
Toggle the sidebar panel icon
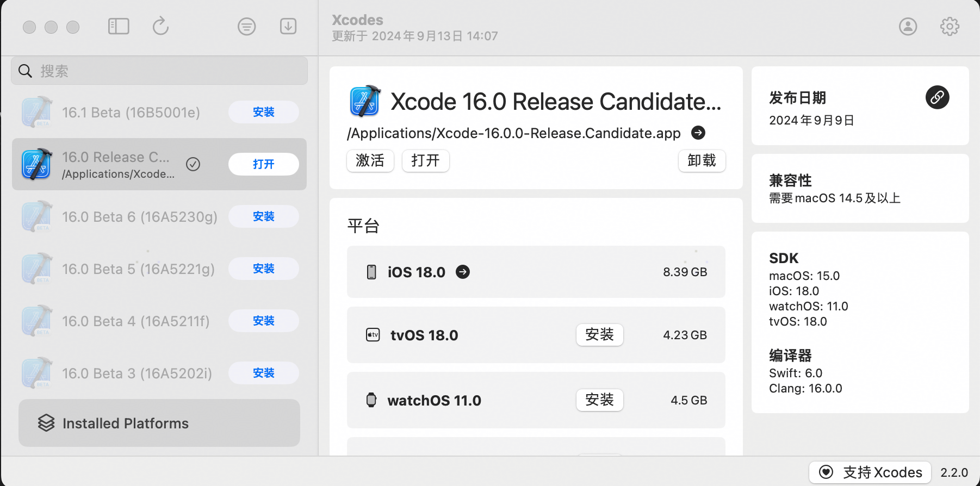click(x=119, y=26)
